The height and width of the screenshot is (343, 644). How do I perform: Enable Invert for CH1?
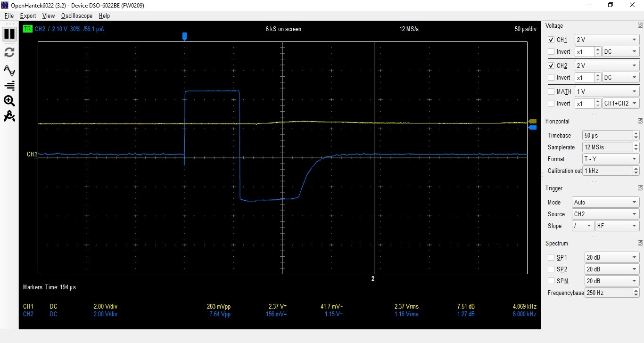pos(551,52)
